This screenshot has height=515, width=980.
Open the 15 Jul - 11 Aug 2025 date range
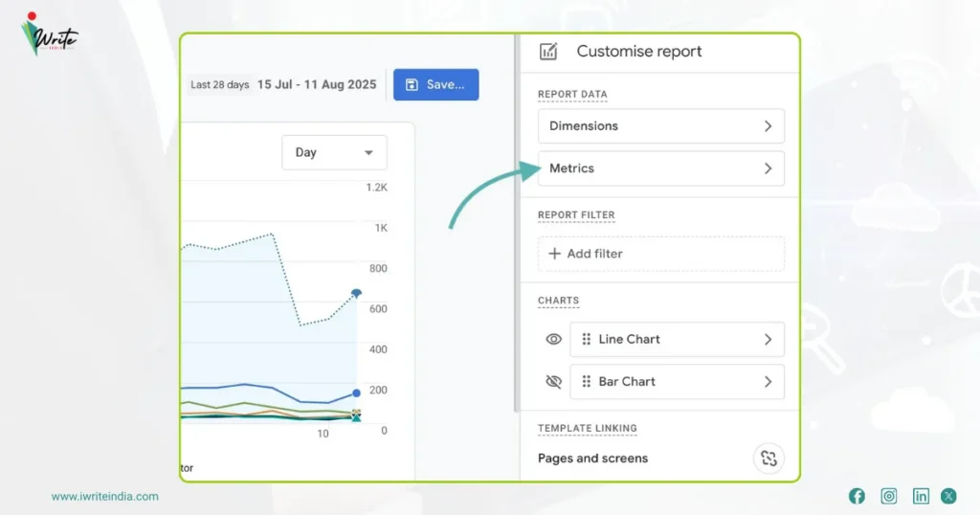pos(317,84)
